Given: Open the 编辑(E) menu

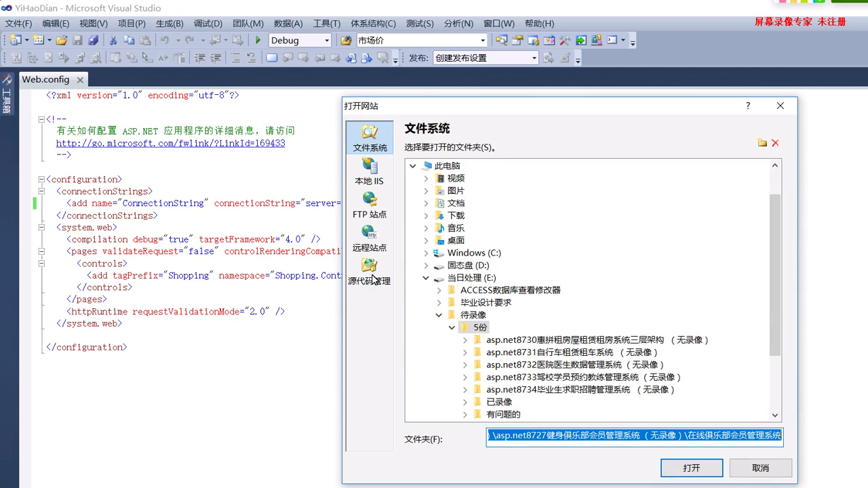Looking at the screenshot, I should point(56,23).
